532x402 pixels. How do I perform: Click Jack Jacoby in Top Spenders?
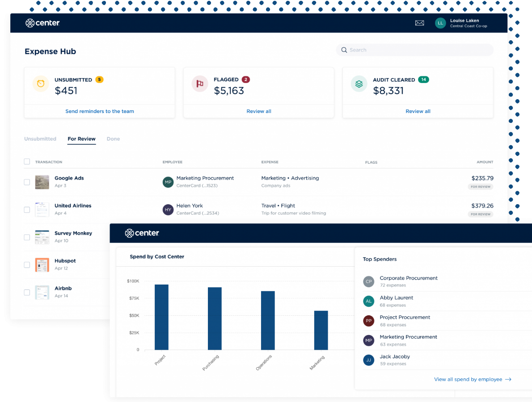point(395,356)
